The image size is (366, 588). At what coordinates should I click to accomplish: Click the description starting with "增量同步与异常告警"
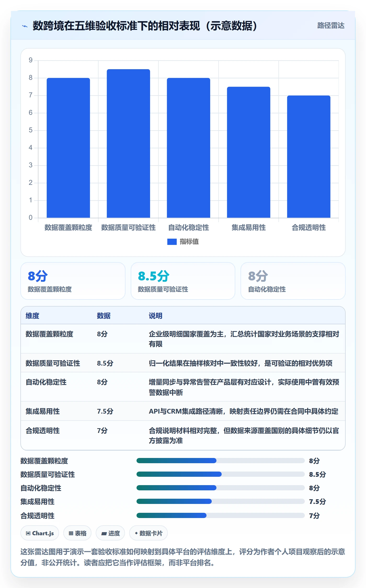[x=244, y=387]
